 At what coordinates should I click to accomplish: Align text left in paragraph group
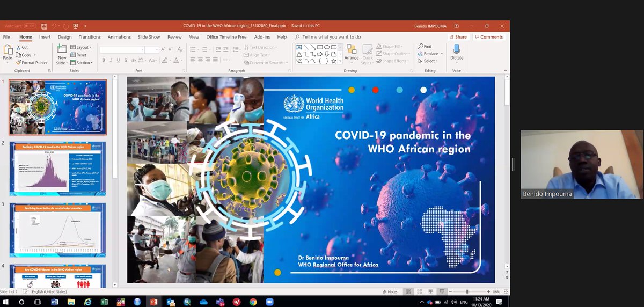[193, 60]
